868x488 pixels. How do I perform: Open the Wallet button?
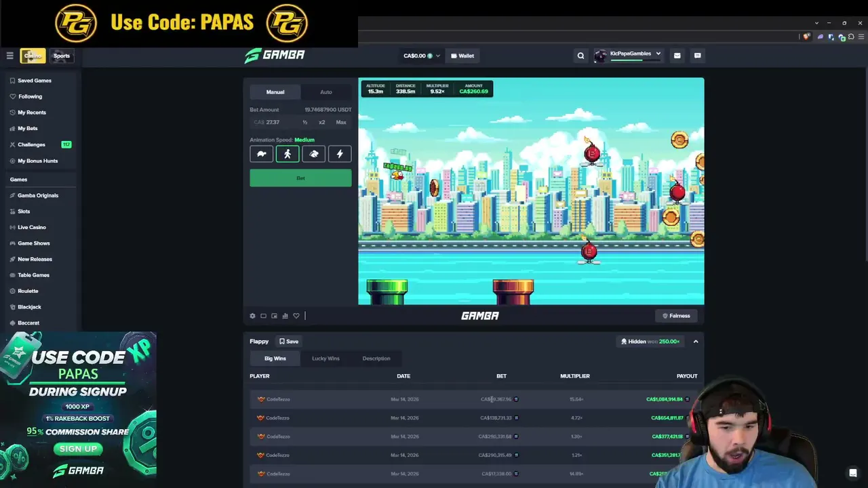coord(462,56)
